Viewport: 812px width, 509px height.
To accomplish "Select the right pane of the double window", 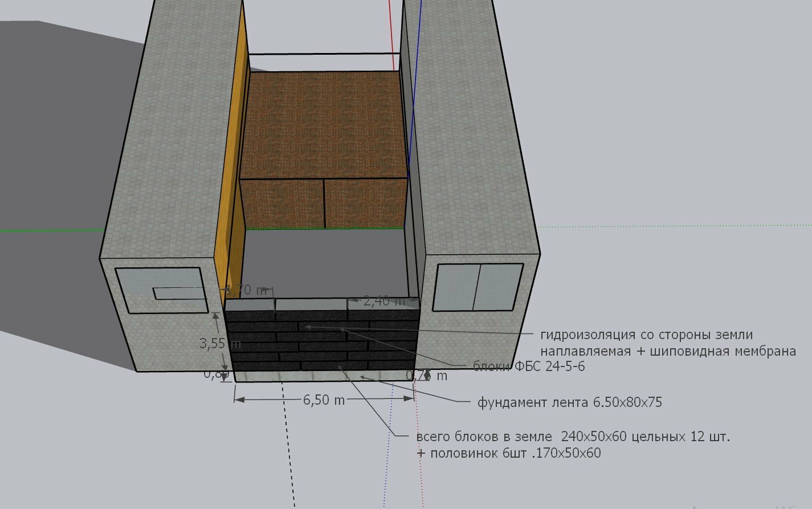I will 498,287.
